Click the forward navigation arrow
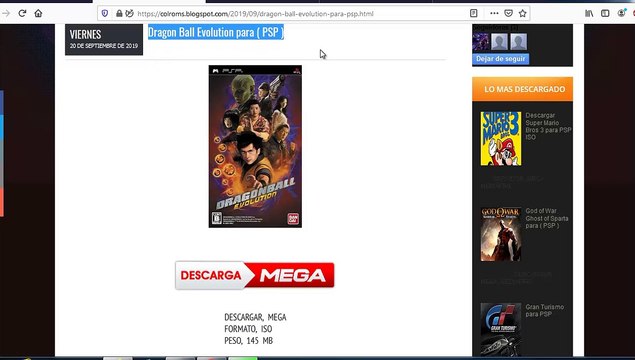This screenshot has width=635, height=360. pos(6,13)
